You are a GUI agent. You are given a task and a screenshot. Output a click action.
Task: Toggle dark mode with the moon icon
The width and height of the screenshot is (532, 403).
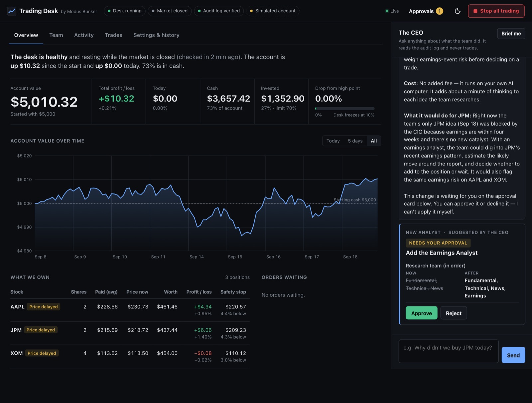[x=458, y=11]
